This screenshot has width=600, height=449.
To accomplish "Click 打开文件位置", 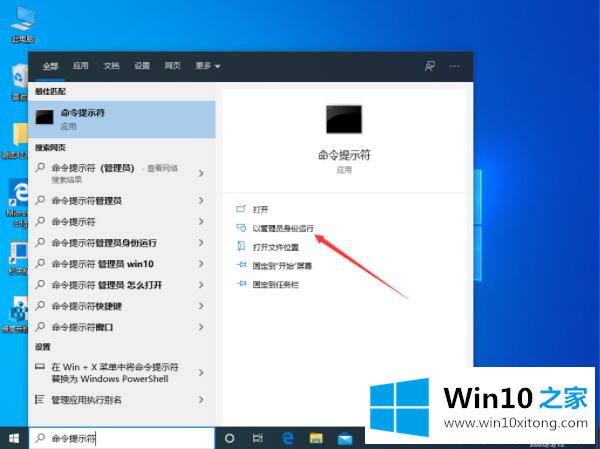I will [x=276, y=247].
